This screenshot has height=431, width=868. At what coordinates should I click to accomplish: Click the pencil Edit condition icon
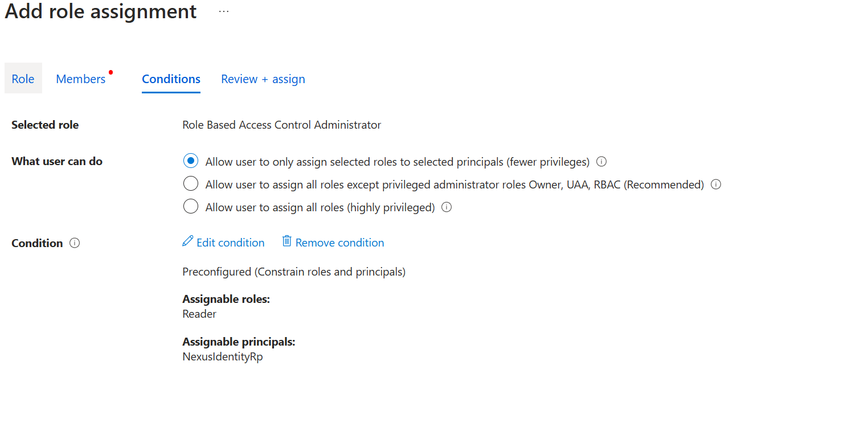187,241
